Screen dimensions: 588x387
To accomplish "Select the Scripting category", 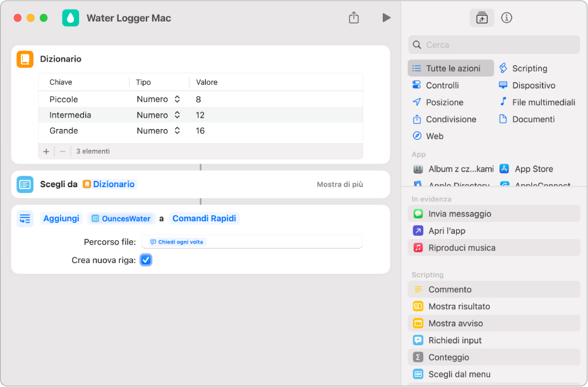I will tap(524, 68).
